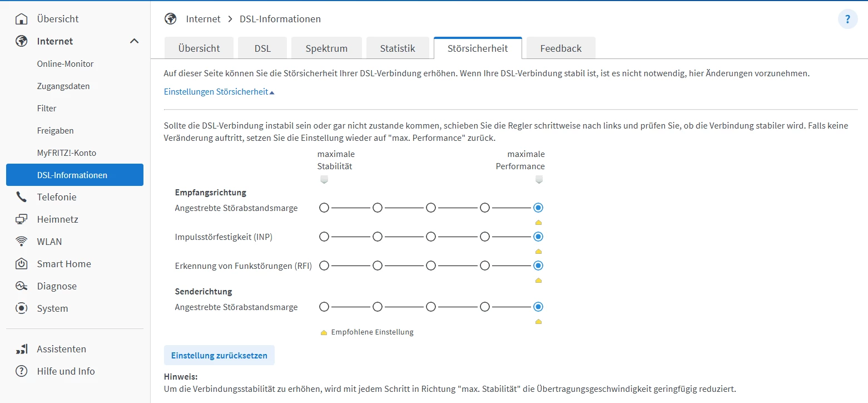Collapse the Einstellungen Störsicherheit section
The image size is (868, 403).
pyautogui.click(x=219, y=92)
